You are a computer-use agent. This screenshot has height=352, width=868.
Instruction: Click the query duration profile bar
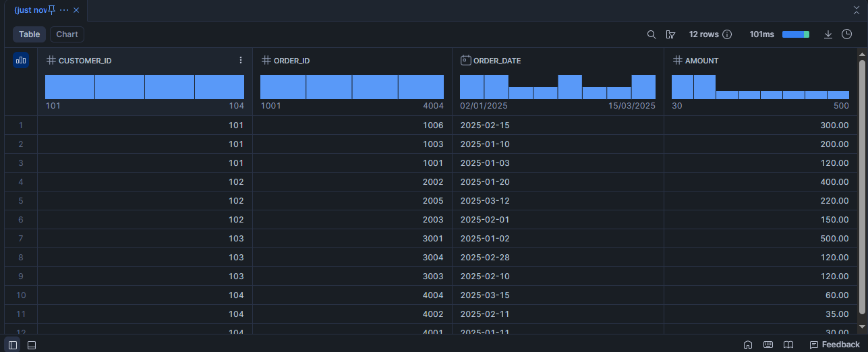795,34
